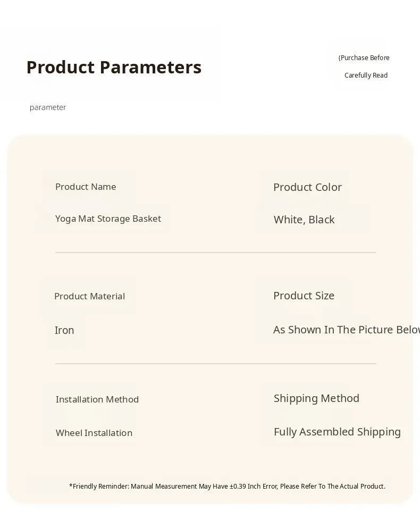Select the Installation Method label
420x528 pixels.
(97, 399)
